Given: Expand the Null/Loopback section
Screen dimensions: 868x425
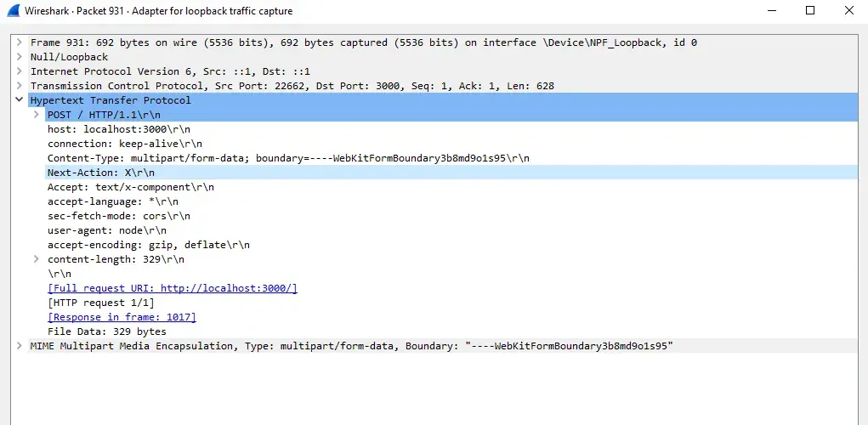Looking at the screenshot, I should tap(19, 57).
